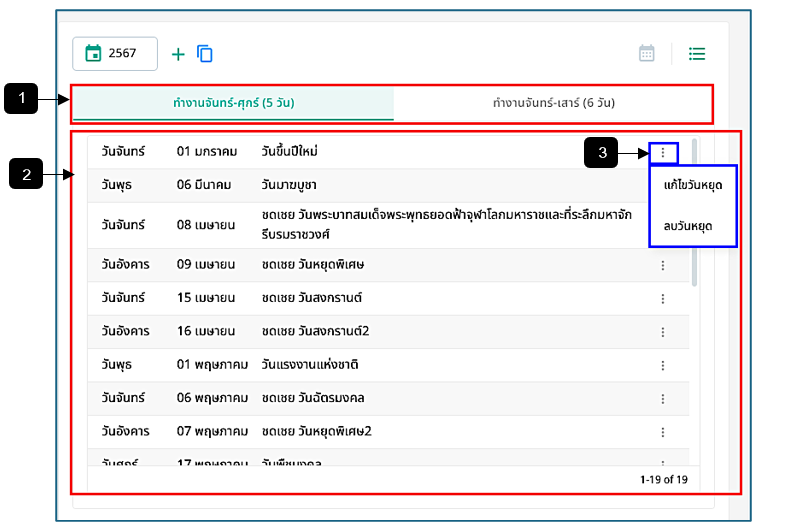Click holiday name วันขึ้นปีใหม่
The width and height of the screenshot is (808, 522).
pyautogui.click(x=289, y=151)
